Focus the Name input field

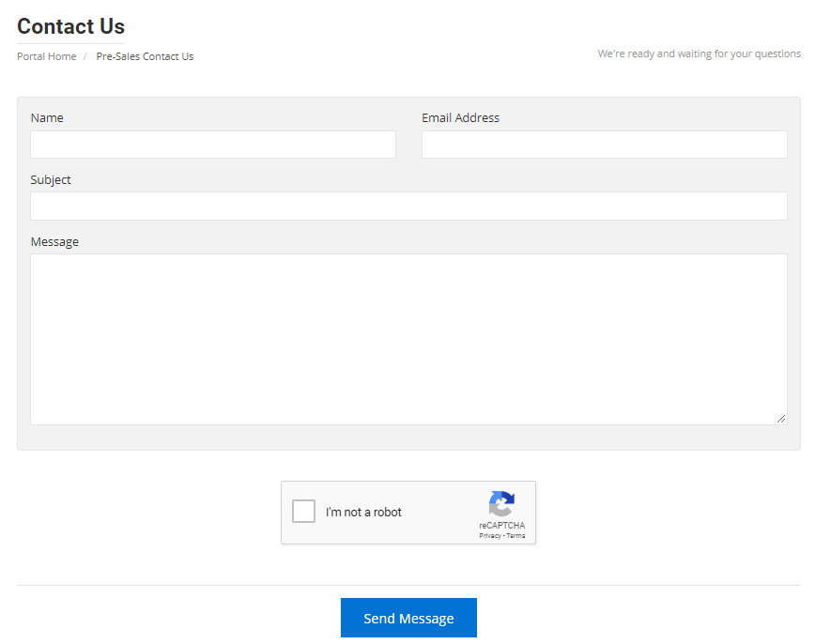[x=213, y=145]
